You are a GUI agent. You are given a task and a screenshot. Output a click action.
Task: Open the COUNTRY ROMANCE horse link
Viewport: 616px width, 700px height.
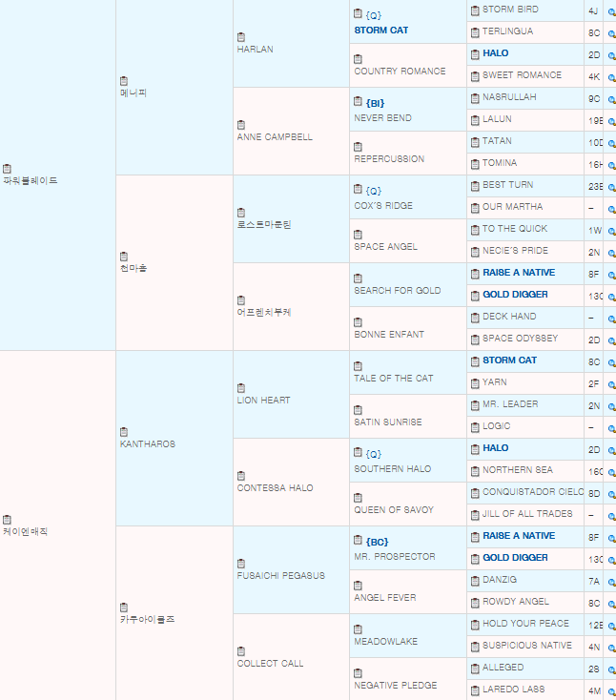tap(400, 72)
